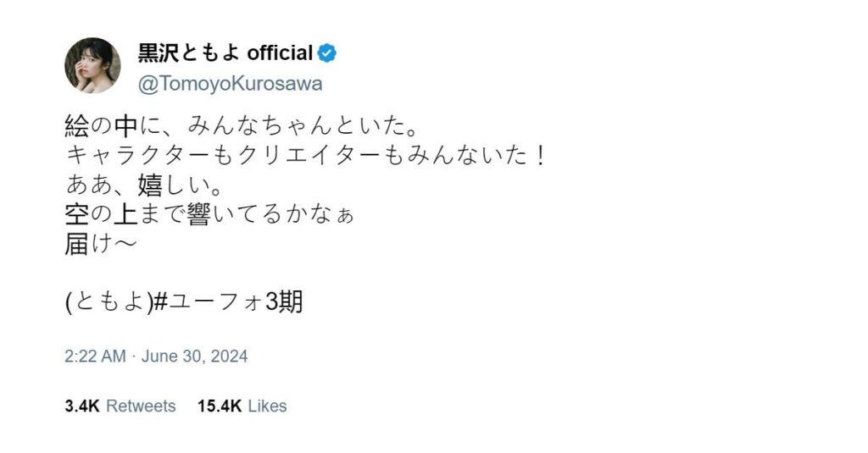Image resolution: width=868 pixels, height=453 pixels.
Task: Click the tweet line 届け〜
Action: pos(100,244)
